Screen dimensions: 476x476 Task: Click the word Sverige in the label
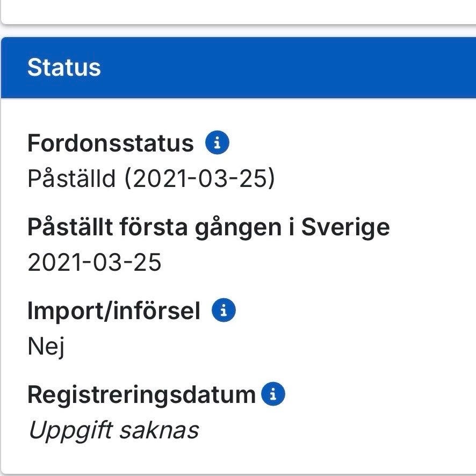tap(345, 228)
